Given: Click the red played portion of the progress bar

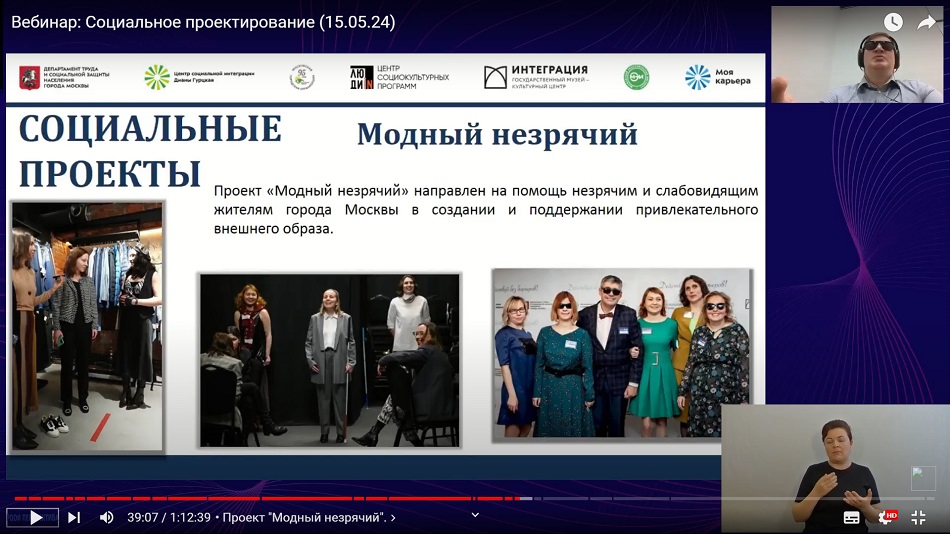Looking at the screenshot, I should [x=250, y=498].
